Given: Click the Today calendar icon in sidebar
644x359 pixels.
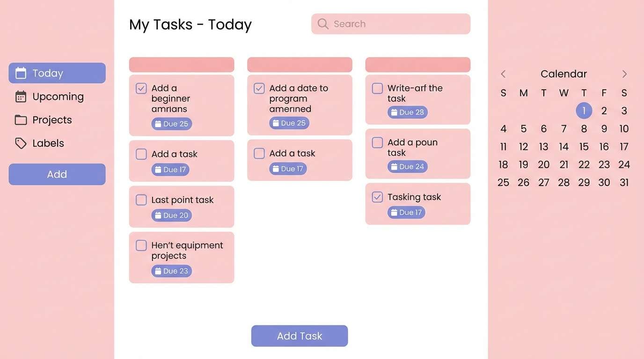Looking at the screenshot, I should pyautogui.click(x=21, y=73).
